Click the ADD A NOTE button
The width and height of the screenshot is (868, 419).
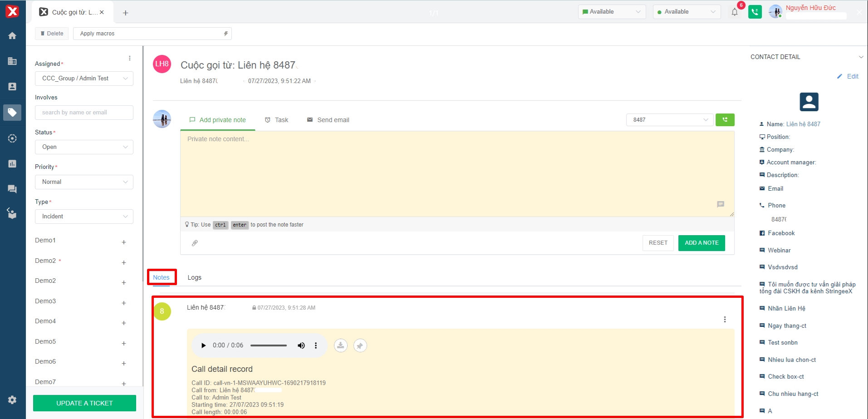click(701, 243)
